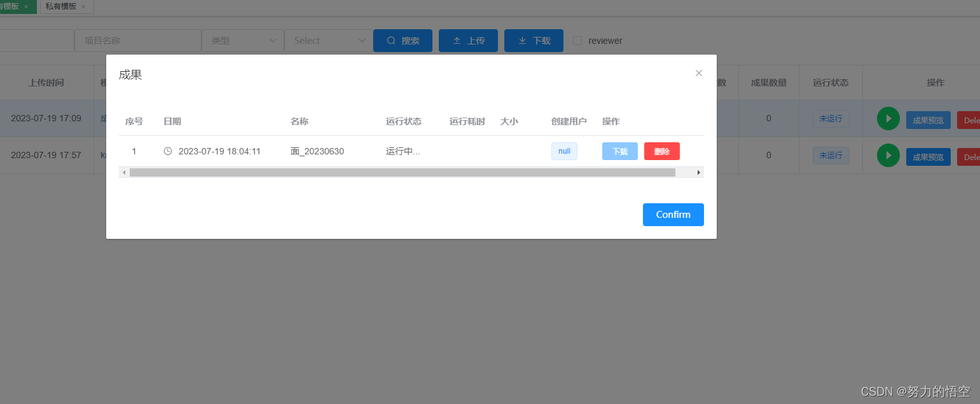The width and height of the screenshot is (980, 404).
Task: Click the 2023-07-19 17:57 upload time cell
Action: pyautogui.click(x=46, y=155)
